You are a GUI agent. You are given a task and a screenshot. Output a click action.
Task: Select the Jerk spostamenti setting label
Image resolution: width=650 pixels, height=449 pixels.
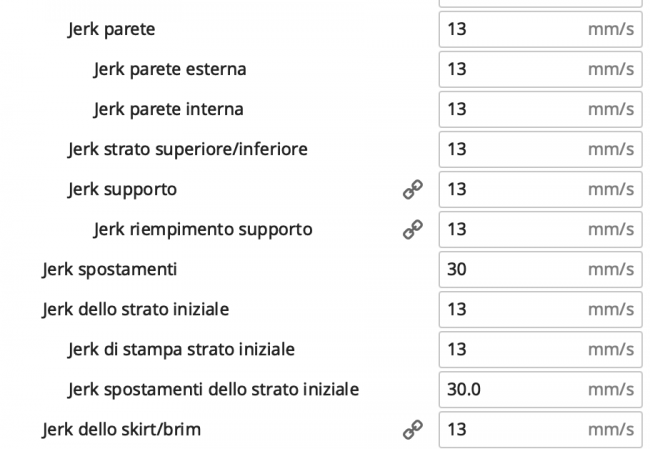pyautogui.click(x=110, y=269)
